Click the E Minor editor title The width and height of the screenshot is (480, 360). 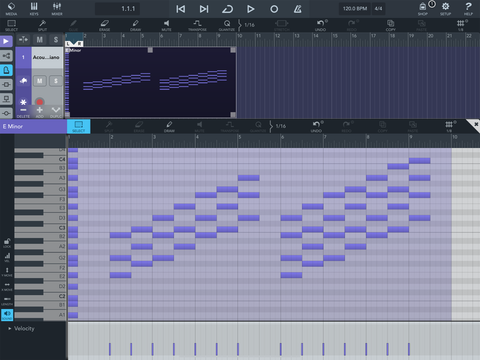click(x=13, y=127)
